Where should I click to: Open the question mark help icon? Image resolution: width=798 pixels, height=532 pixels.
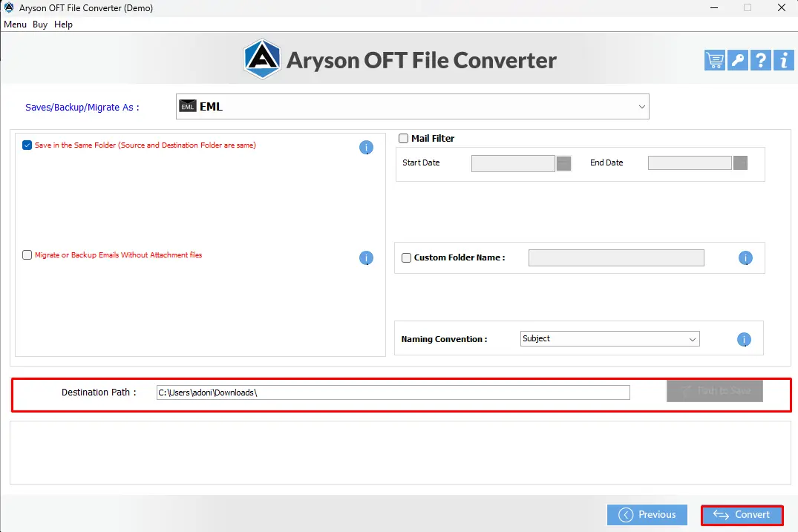(x=760, y=61)
